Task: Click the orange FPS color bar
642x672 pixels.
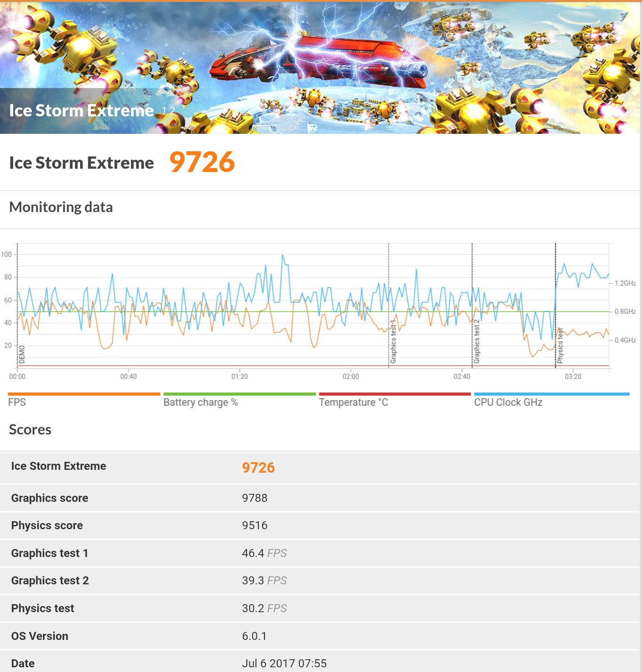Action: coord(84,394)
